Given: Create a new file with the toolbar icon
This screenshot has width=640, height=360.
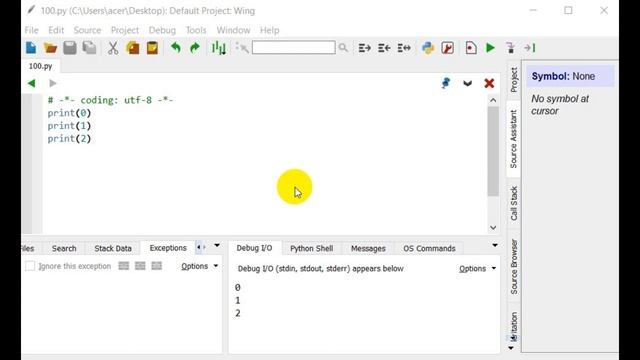Looking at the screenshot, I should point(31,48).
